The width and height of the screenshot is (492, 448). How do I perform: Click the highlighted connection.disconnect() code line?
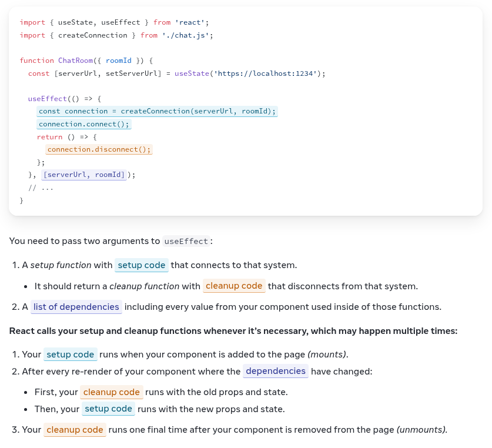(99, 149)
